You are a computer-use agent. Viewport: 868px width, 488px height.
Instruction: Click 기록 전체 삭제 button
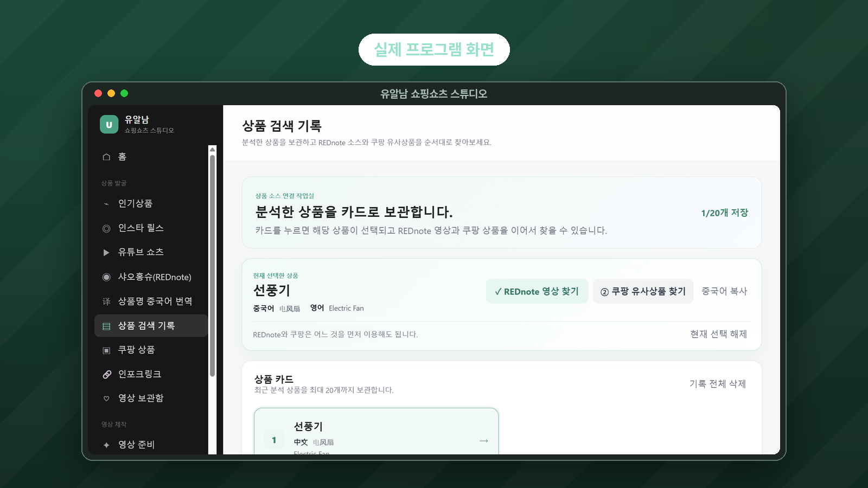pos(717,384)
